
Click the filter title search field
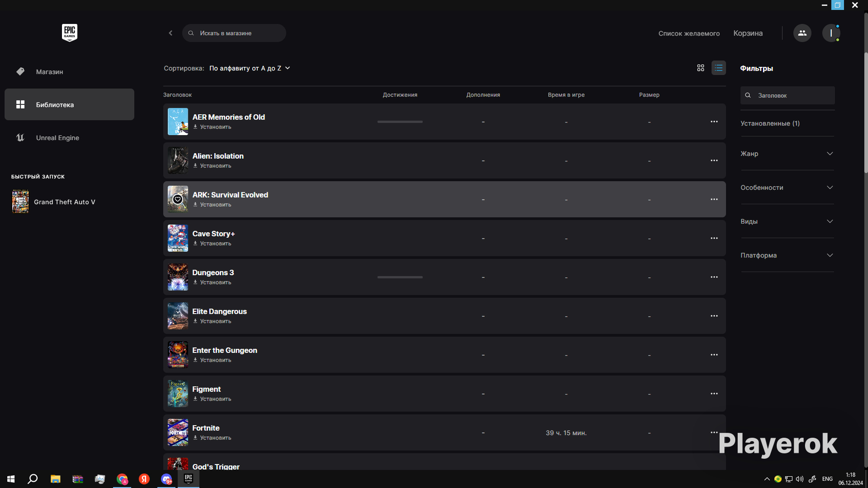[787, 95]
